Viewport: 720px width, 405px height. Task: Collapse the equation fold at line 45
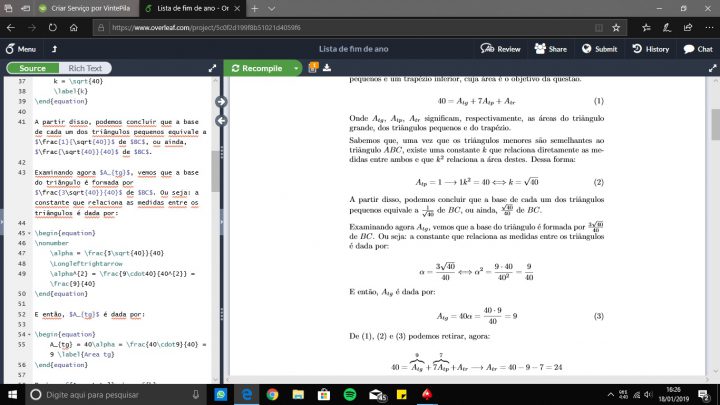(x=29, y=233)
